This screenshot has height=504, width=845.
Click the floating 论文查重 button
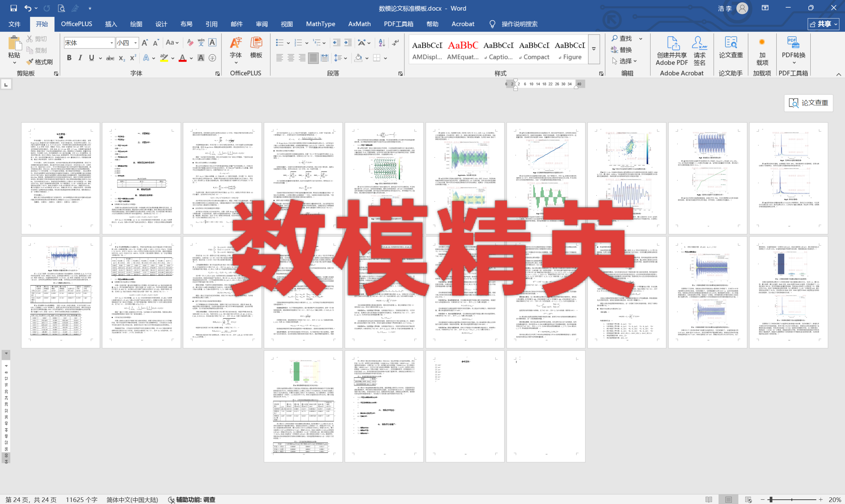pos(808,103)
